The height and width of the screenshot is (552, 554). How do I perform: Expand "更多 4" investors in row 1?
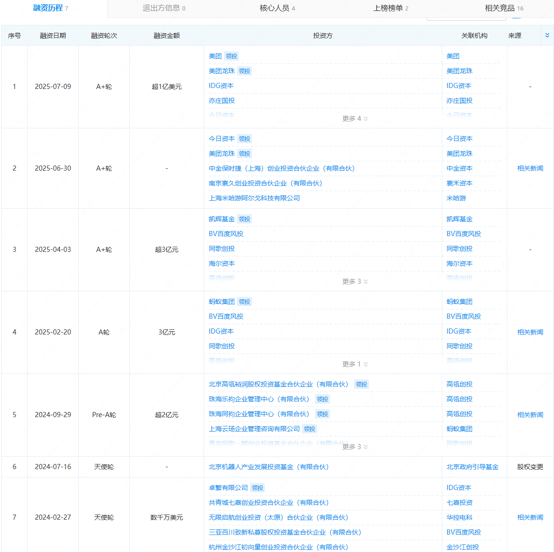[355, 119]
